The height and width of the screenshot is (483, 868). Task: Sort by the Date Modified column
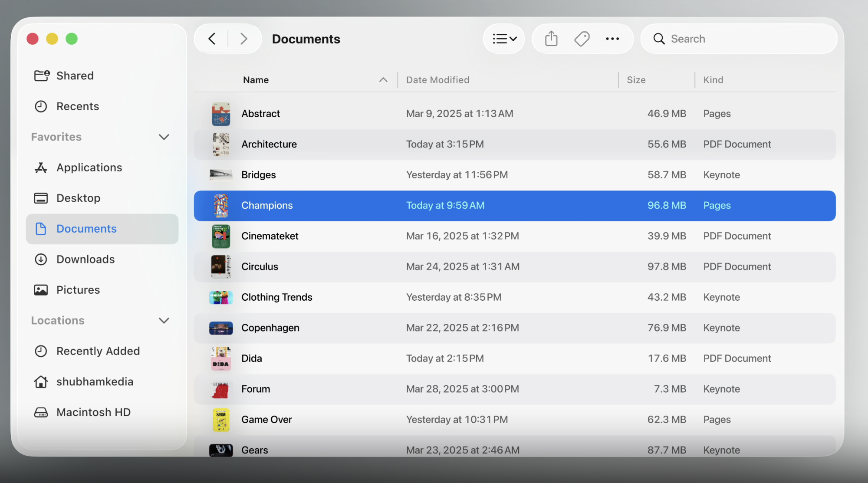(437, 80)
